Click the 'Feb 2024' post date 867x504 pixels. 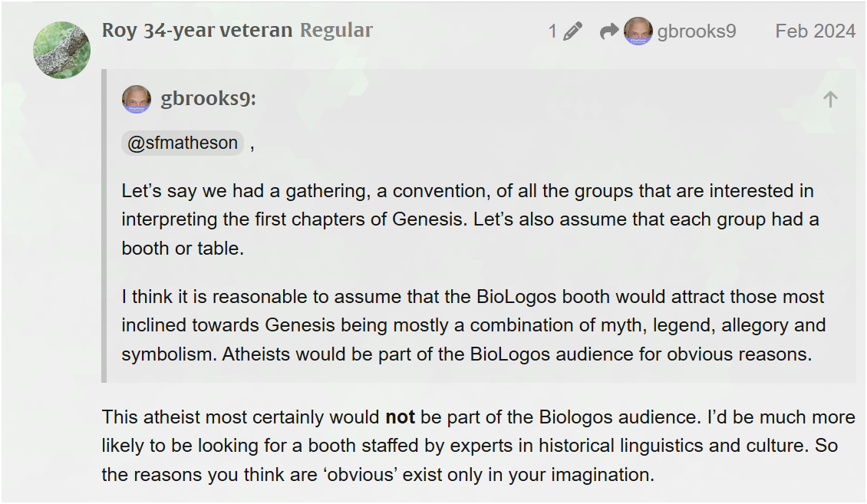pyautogui.click(x=815, y=31)
